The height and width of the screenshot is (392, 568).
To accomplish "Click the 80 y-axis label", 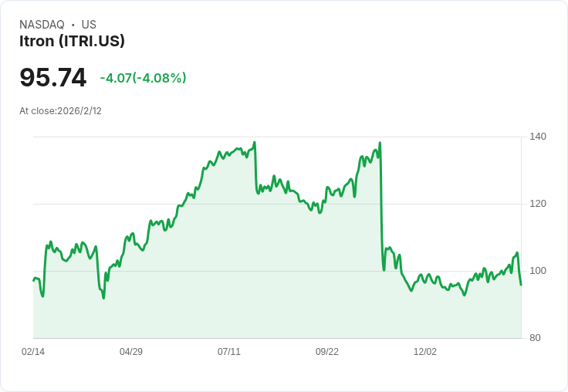I will coord(535,338).
